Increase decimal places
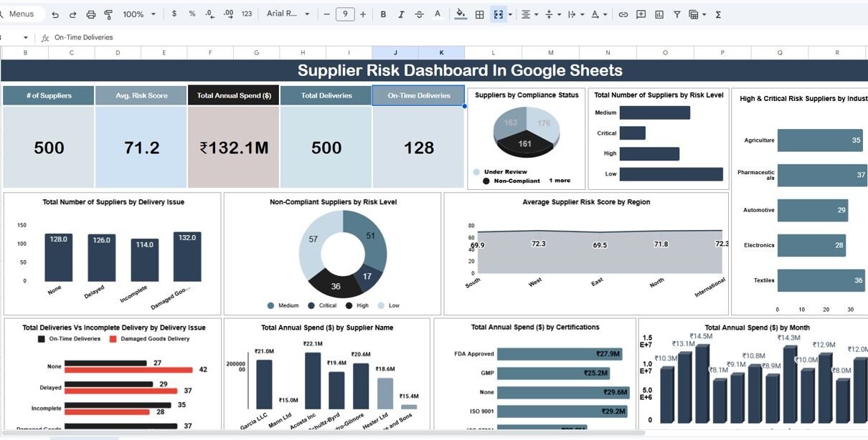 [228, 14]
